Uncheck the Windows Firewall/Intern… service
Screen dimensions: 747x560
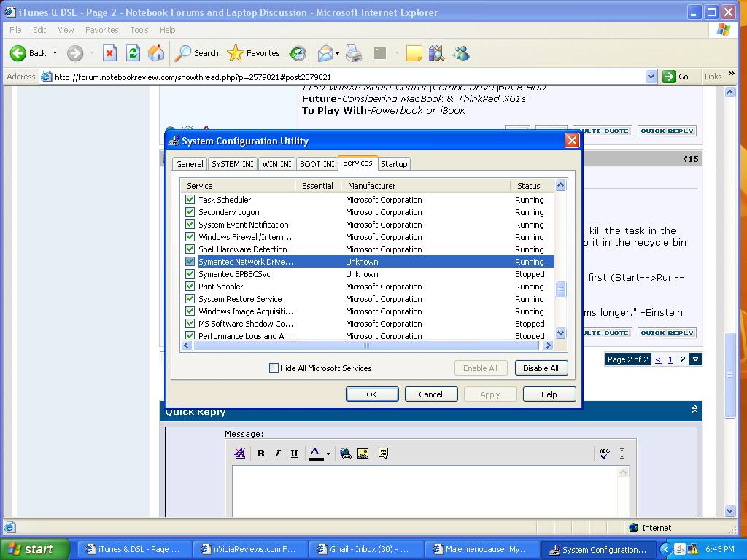coord(190,237)
